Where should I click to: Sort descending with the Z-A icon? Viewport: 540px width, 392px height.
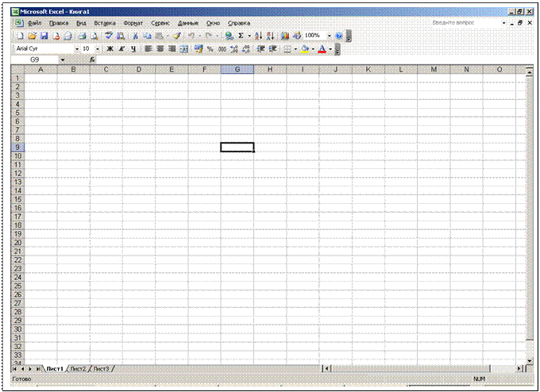pos(270,36)
